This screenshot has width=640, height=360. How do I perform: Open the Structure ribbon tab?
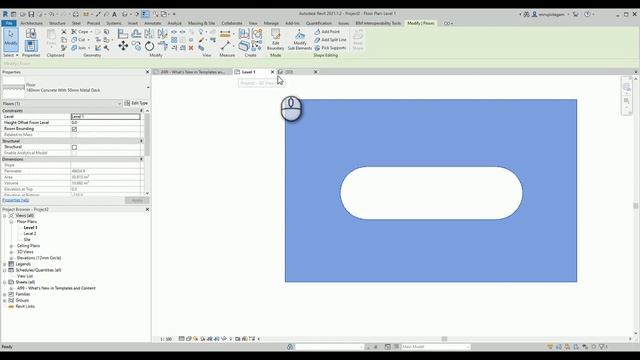[x=57, y=23]
